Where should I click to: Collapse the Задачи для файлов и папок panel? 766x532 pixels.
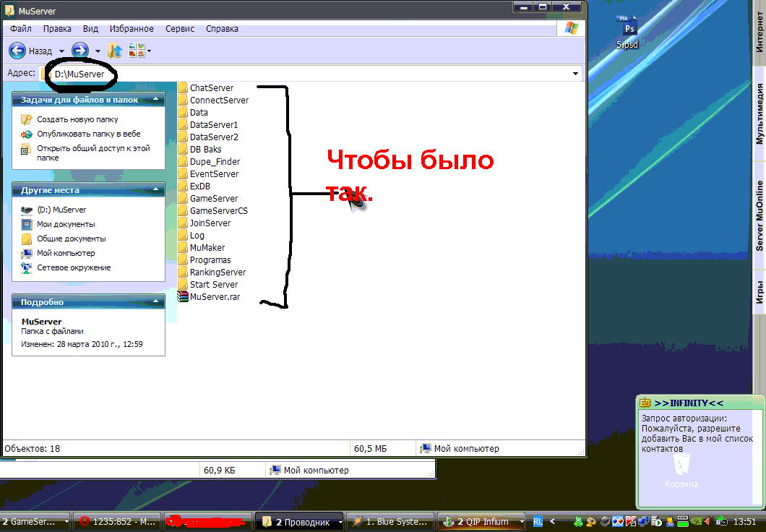point(155,100)
